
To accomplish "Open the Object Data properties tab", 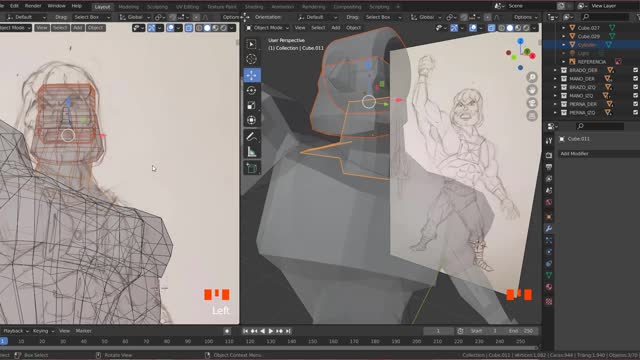I will tap(549, 275).
